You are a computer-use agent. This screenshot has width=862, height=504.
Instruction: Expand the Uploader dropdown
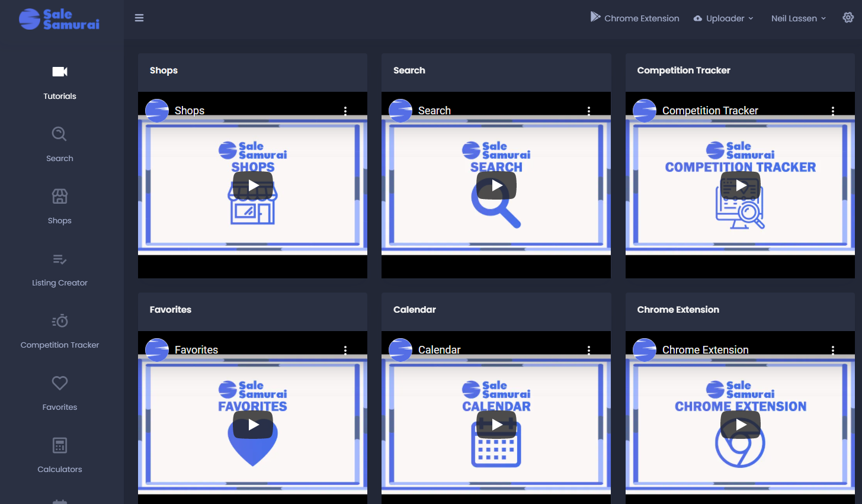724,18
